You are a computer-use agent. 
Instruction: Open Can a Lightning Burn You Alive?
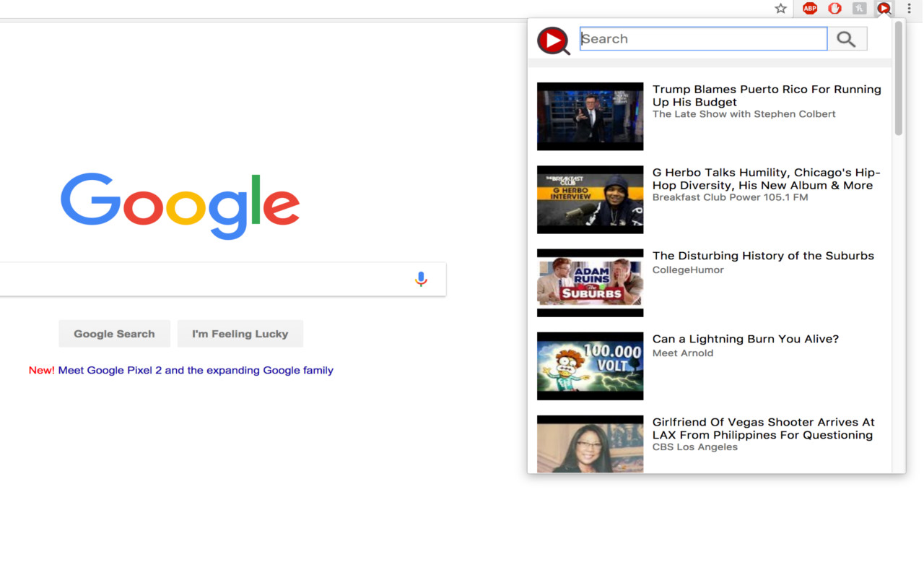(746, 339)
